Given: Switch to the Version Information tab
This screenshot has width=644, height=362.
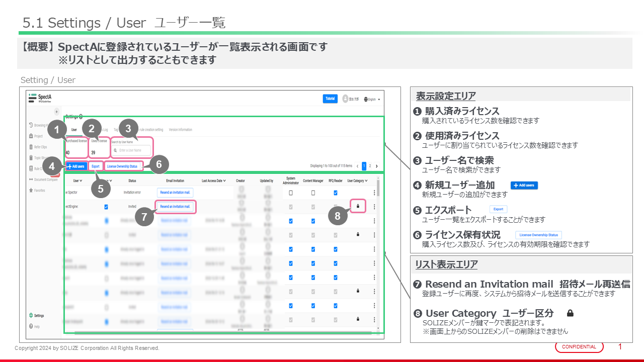Looking at the screenshot, I should point(180,130).
